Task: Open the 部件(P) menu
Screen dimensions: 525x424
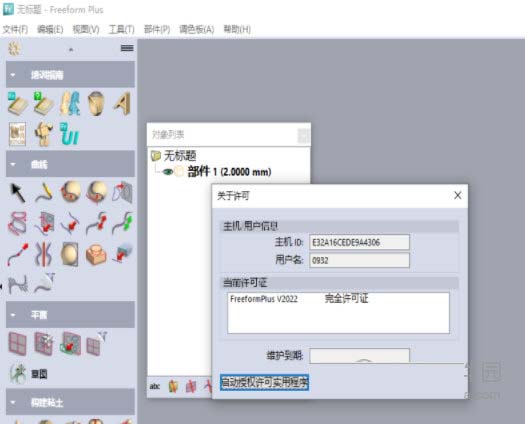Action: pyautogui.click(x=157, y=29)
